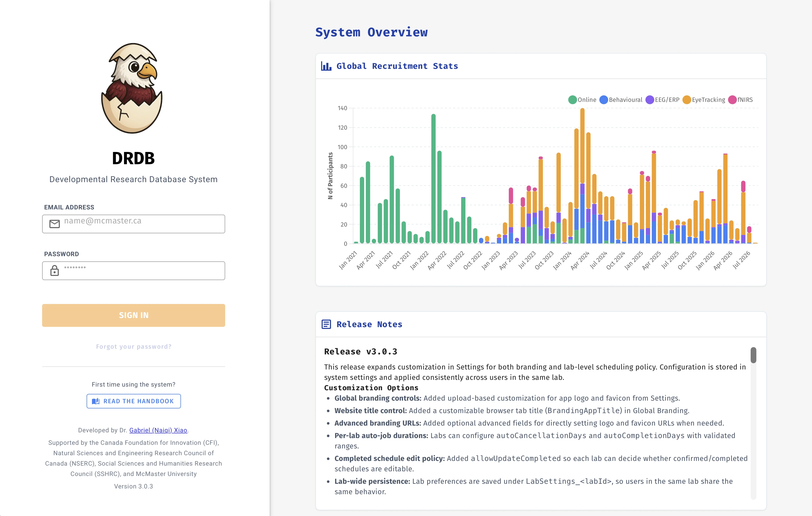Click the Jan 2021 x-axis label
Image resolution: width=812 pixels, height=516 pixels.
click(348, 260)
